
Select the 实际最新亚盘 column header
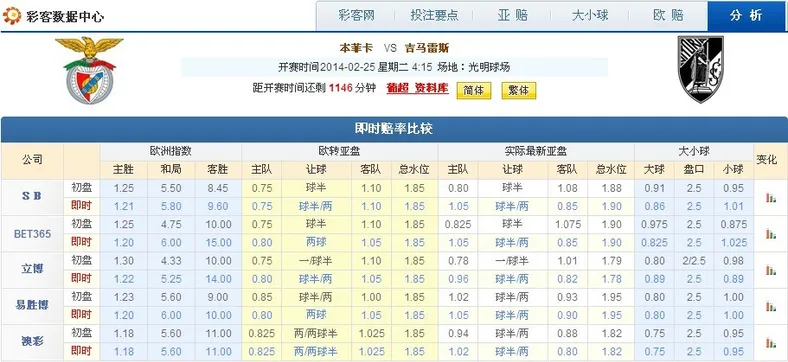536,152
